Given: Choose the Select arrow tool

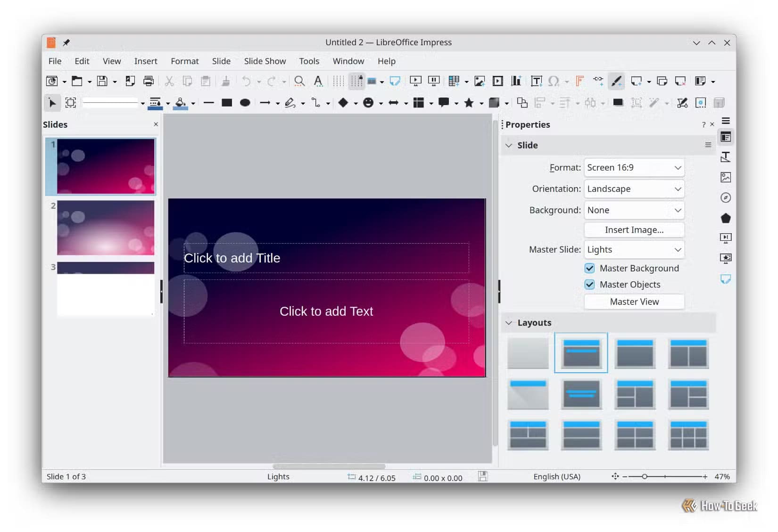Looking at the screenshot, I should click(x=52, y=103).
